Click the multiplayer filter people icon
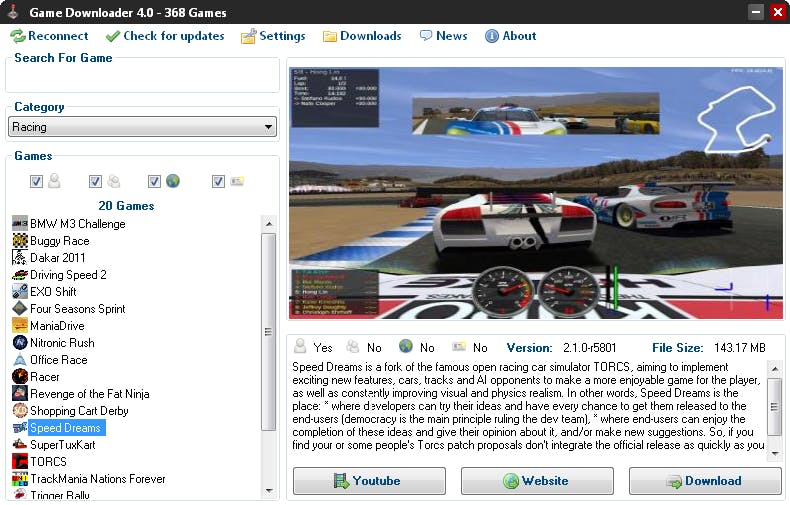 click(114, 181)
